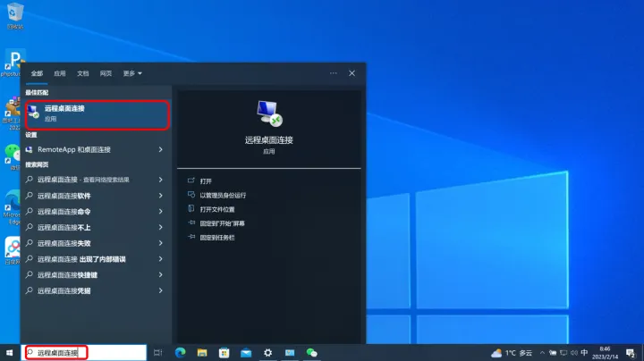Switch to the 网页 tab
Image resolution: width=644 pixels, height=361 pixels.
click(106, 73)
